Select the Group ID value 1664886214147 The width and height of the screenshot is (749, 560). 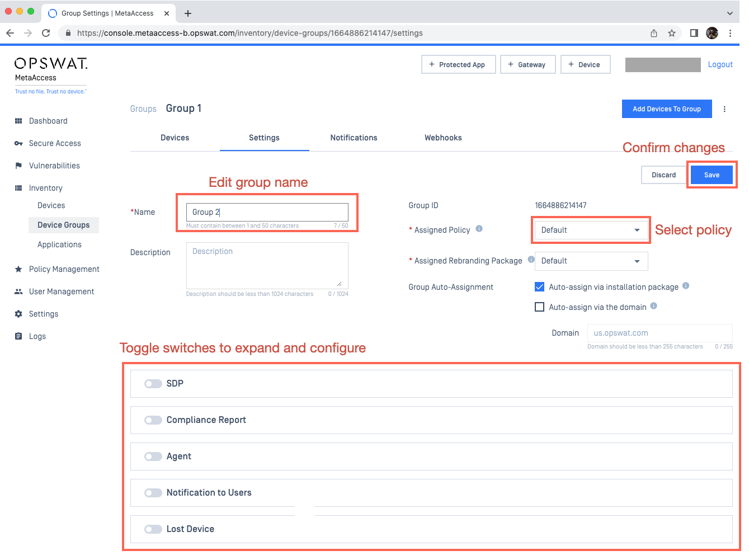click(x=560, y=205)
